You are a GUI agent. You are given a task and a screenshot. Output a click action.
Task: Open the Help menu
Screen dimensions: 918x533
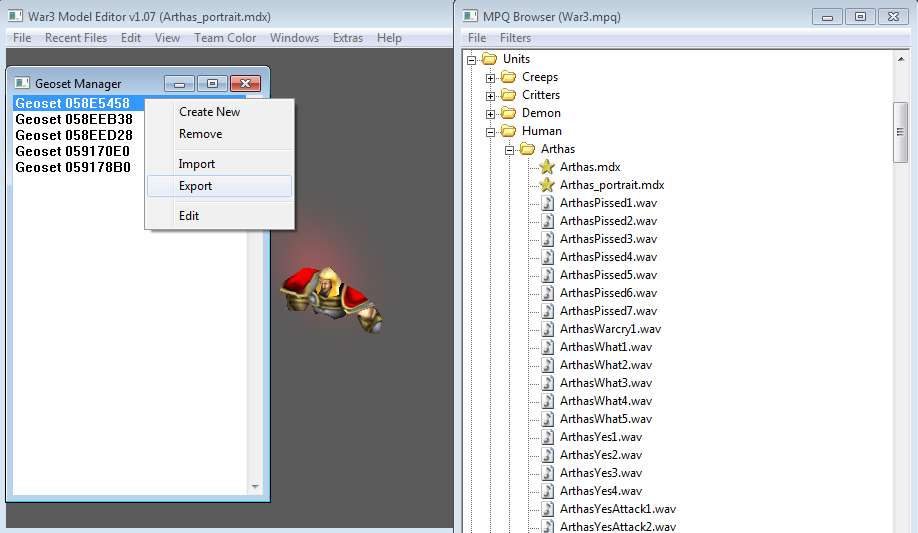389,37
